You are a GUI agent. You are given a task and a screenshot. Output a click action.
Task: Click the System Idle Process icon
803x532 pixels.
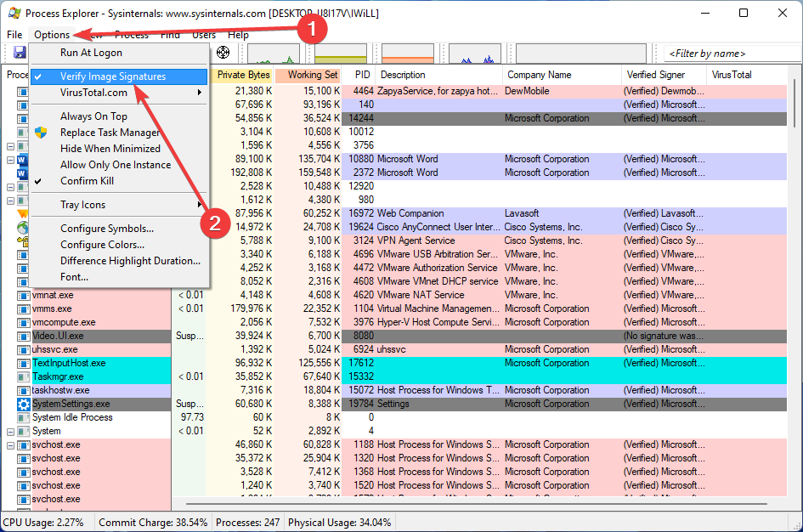coord(23,418)
